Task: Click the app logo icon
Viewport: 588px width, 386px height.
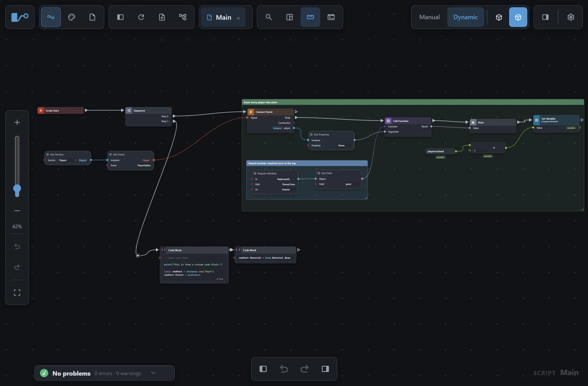Action: 20,17
